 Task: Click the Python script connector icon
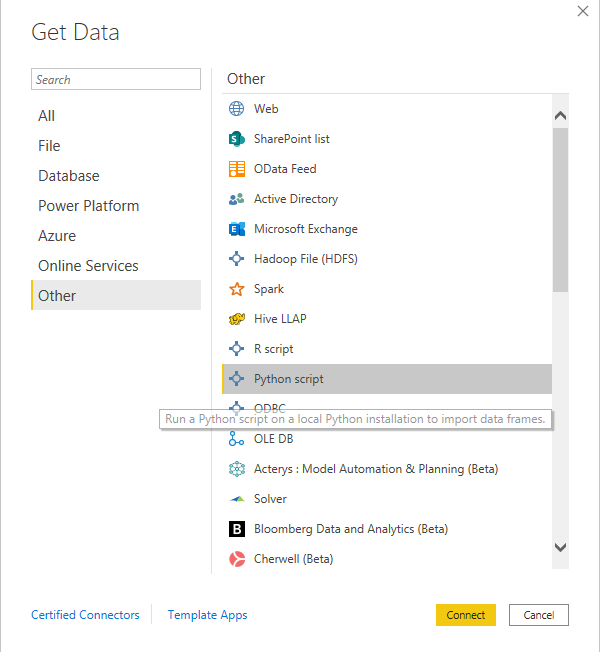[x=237, y=379]
